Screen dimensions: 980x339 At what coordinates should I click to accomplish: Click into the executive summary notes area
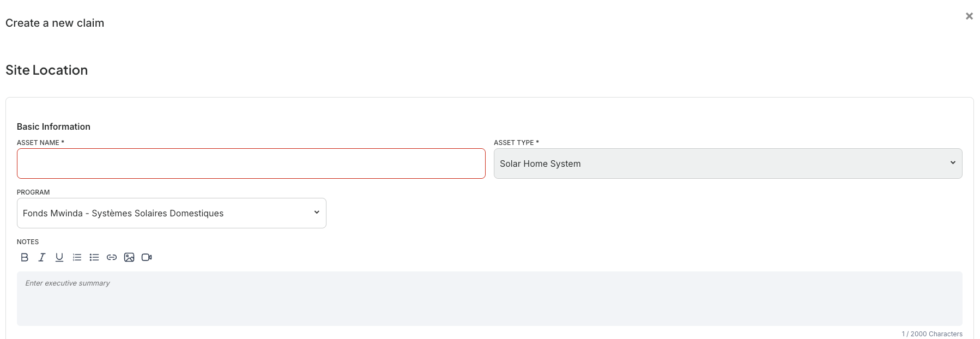click(x=489, y=299)
